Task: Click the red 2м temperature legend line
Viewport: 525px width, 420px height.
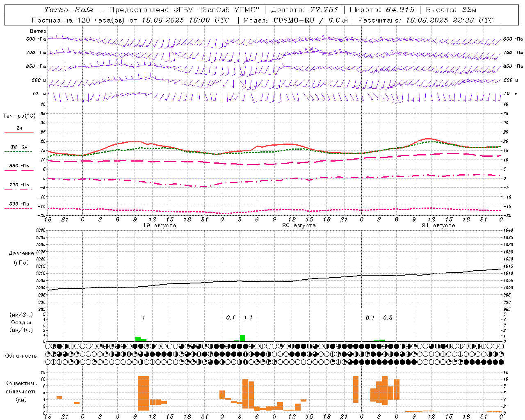Action: click(x=19, y=132)
